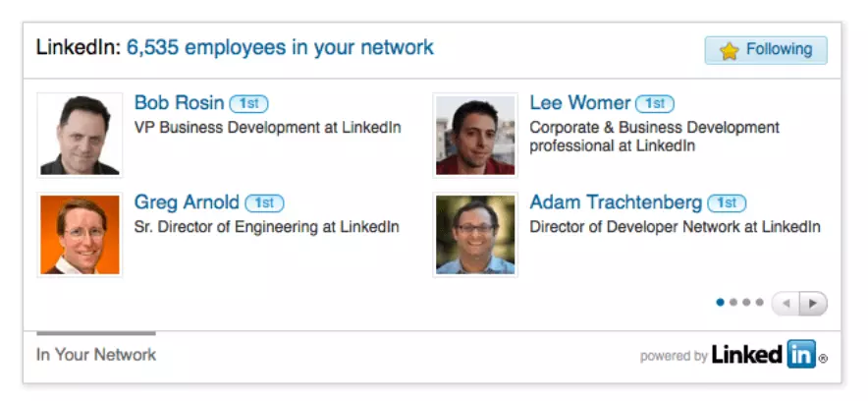Image resolution: width=868 pixels, height=401 pixels.
Task: Open Bob Rosin's profile link
Action: tap(179, 103)
